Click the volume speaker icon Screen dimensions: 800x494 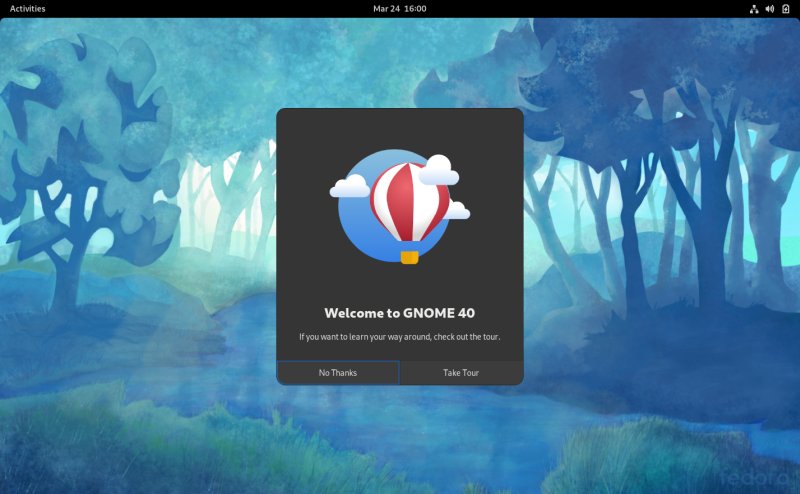(x=769, y=8)
